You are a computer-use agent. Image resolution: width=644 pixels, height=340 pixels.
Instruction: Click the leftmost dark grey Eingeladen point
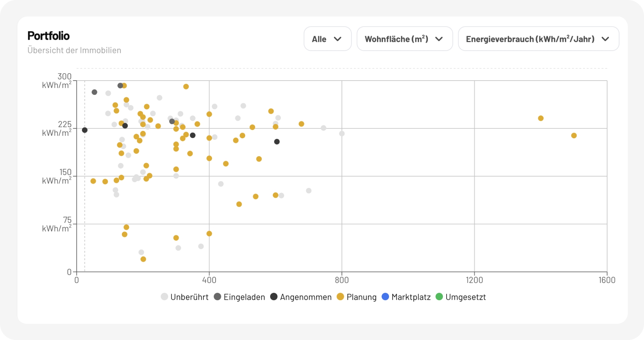(94, 92)
